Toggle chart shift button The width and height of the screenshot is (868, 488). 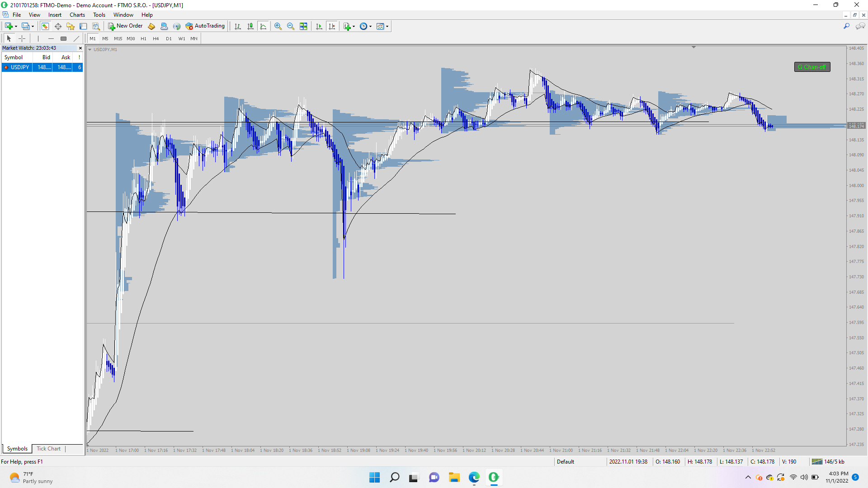(x=332, y=26)
